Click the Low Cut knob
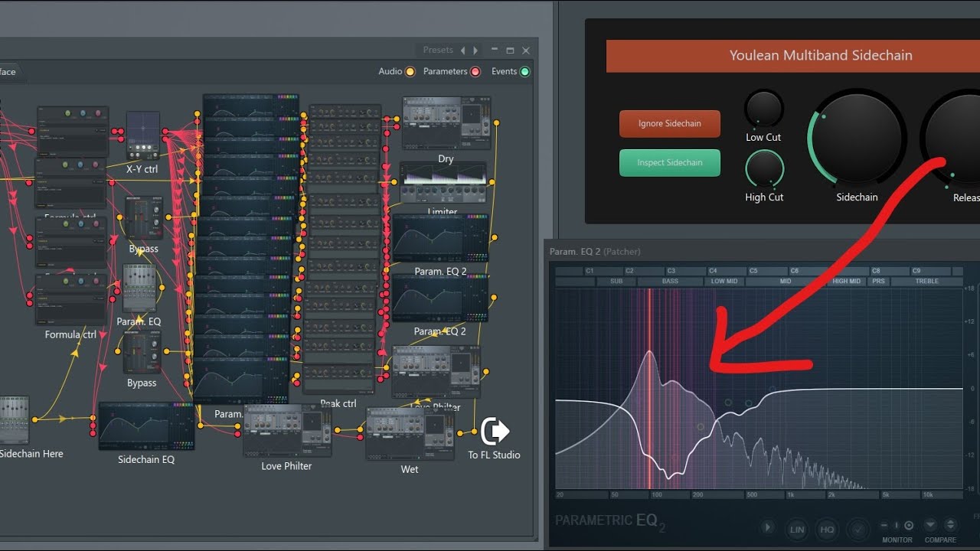 tap(763, 109)
